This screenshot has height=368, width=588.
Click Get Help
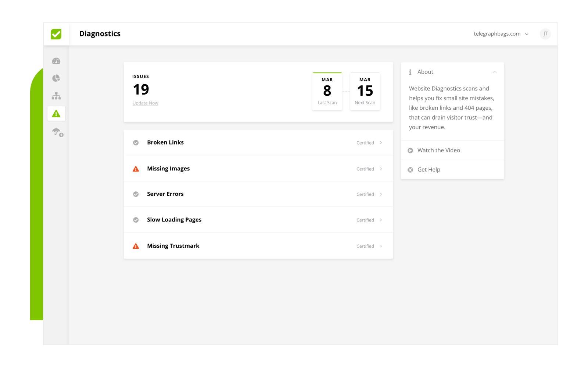(429, 170)
